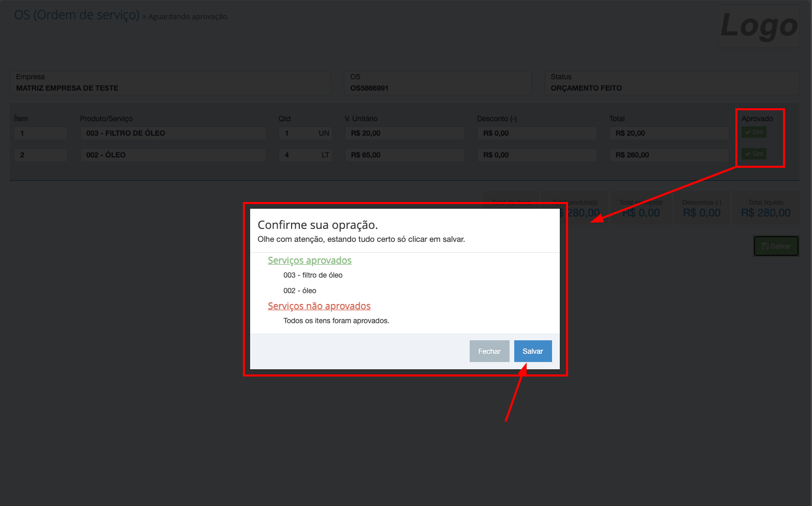The width and height of the screenshot is (812, 506).
Task: Click discount field in ÓLEO row
Action: (x=536, y=155)
